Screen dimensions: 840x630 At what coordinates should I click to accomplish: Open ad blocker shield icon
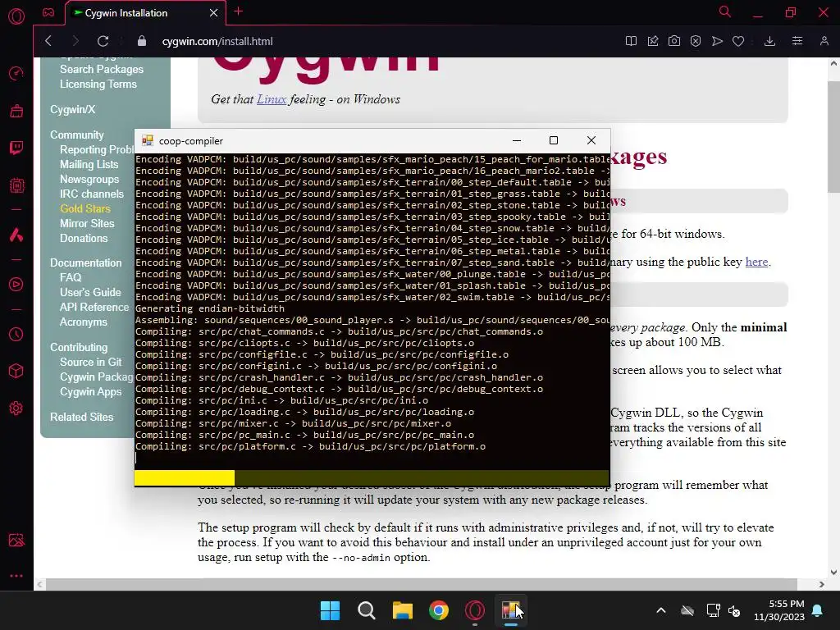click(696, 41)
